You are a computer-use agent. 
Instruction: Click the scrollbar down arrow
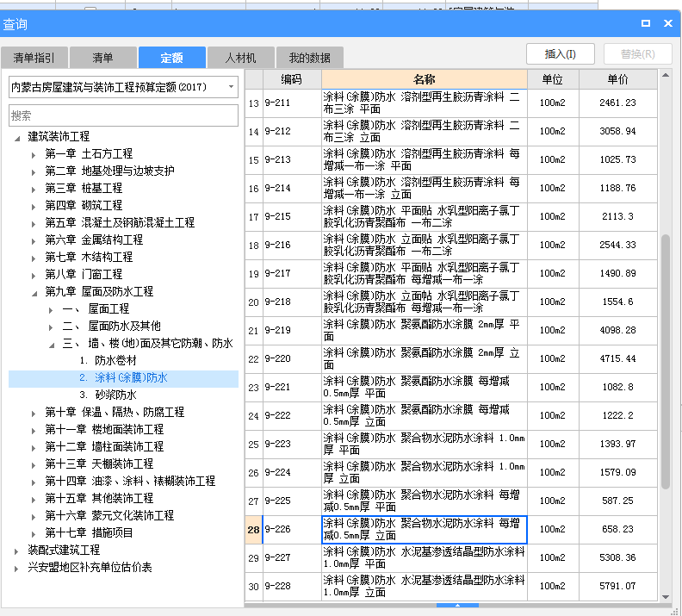[666, 597]
